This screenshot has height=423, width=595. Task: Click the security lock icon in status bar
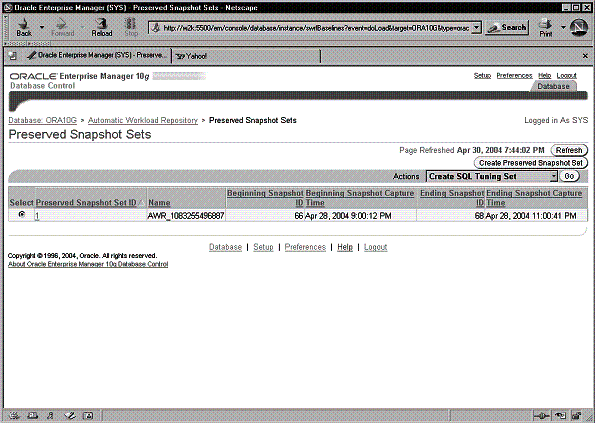576,416
